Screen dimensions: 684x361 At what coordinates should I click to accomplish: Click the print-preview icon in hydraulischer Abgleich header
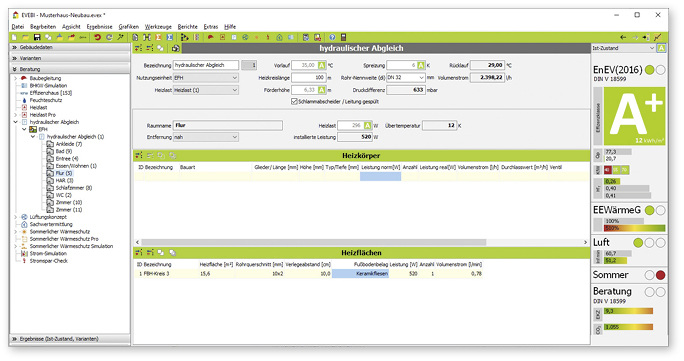click(175, 48)
